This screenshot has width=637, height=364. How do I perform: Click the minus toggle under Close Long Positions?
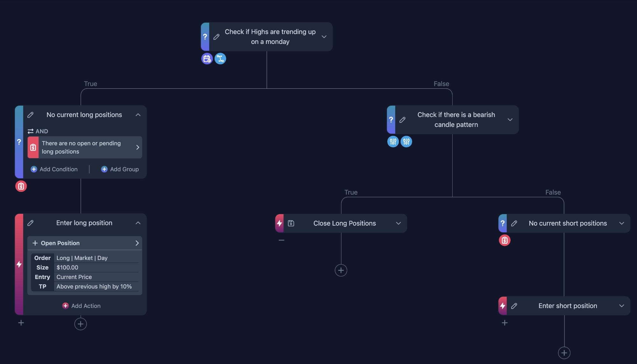pyautogui.click(x=282, y=240)
